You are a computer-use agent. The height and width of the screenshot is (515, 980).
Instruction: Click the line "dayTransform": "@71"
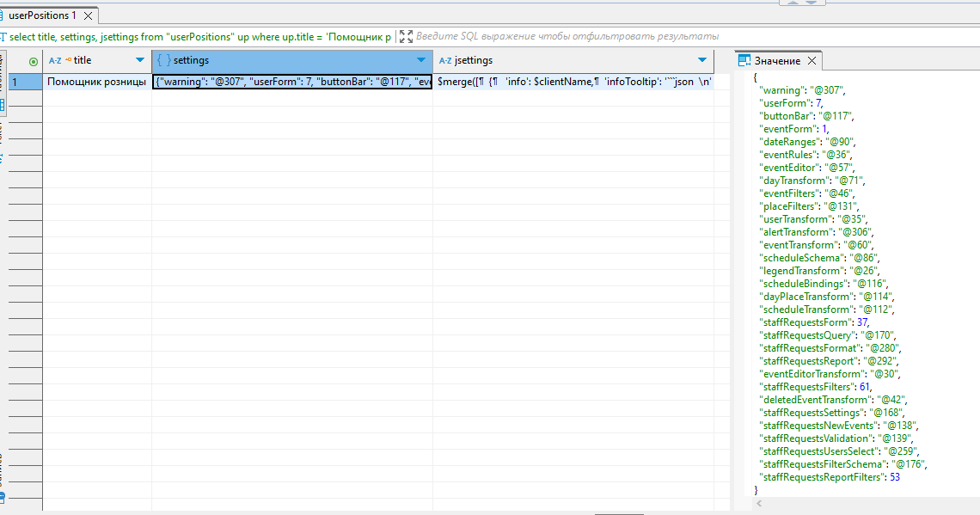click(812, 181)
